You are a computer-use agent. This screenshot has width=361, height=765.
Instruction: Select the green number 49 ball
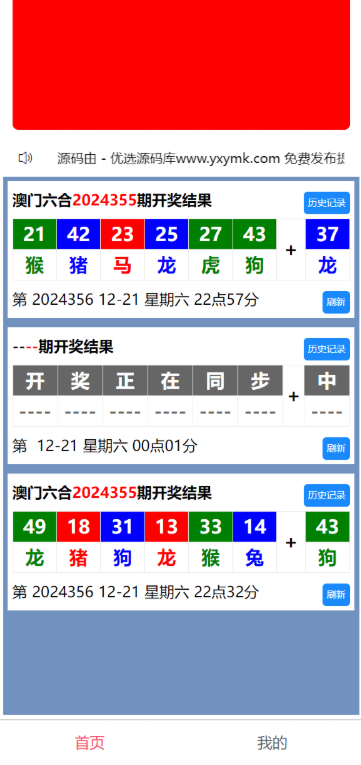[35, 527]
